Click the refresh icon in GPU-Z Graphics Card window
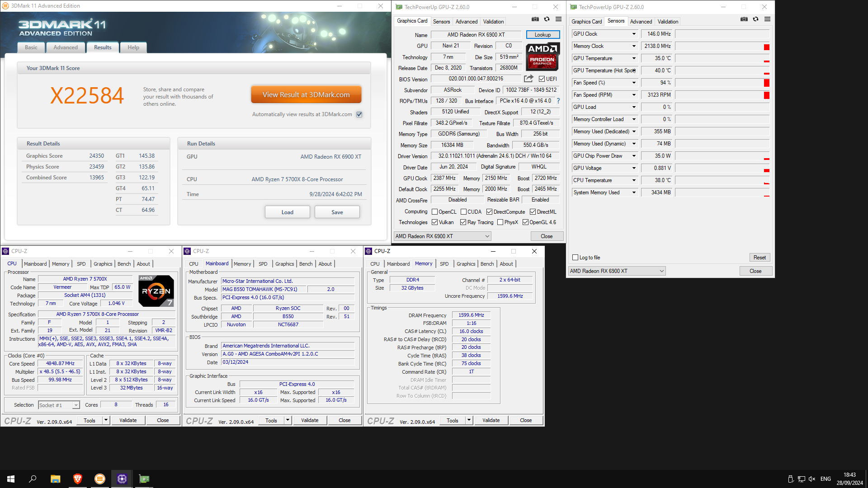This screenshot has width=868, height=488. point(547,19)
